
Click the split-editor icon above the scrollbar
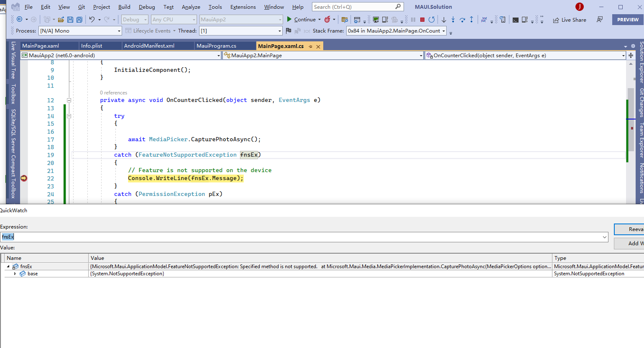(631, 55)
